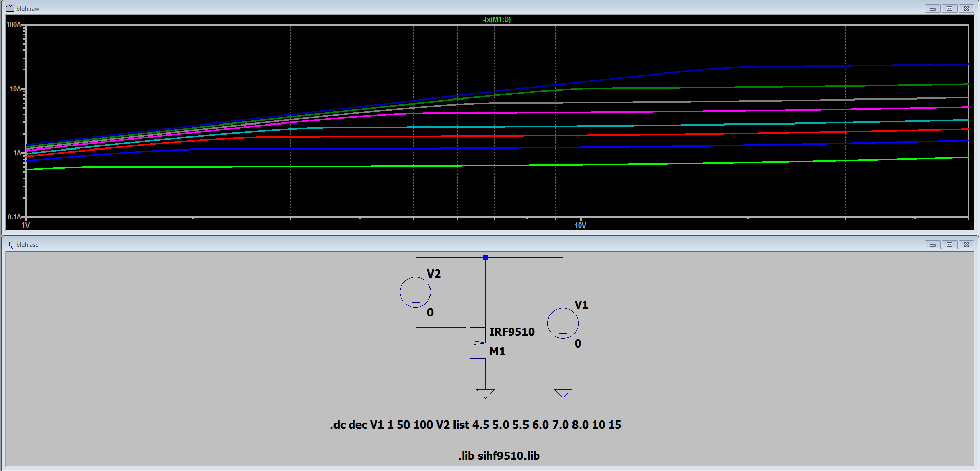Click the bleh.raw waveform window icon
Screen dimensions: 980x471
click(x=10, y=8)
